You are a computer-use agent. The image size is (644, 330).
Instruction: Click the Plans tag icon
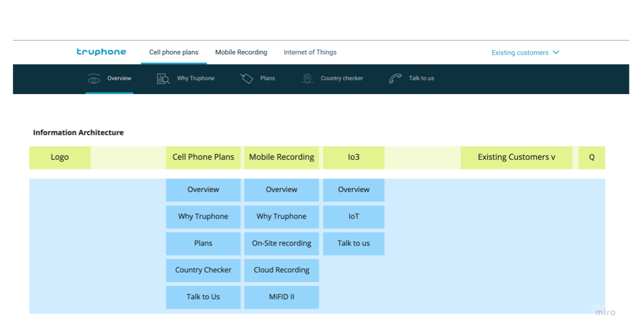click(x=247, y=79)
